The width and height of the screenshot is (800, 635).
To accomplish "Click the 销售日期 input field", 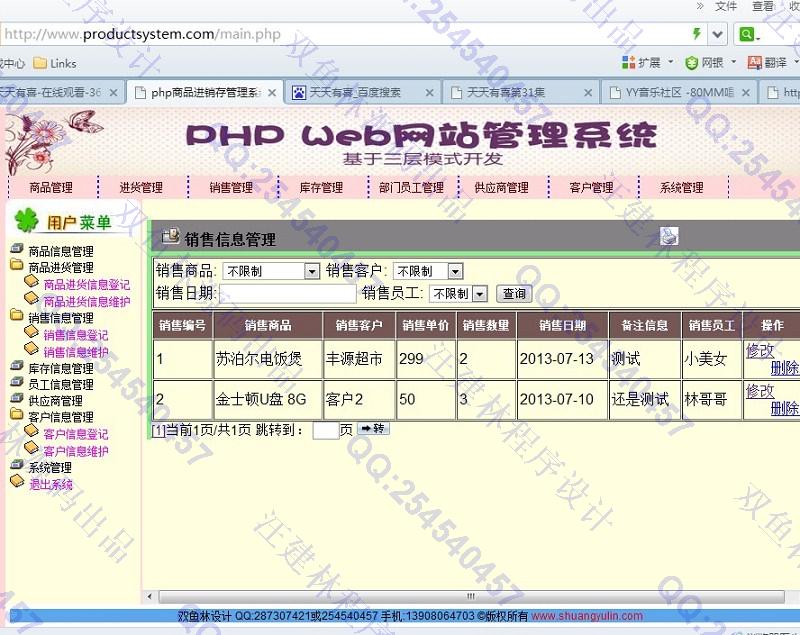I will click(288, 294).
